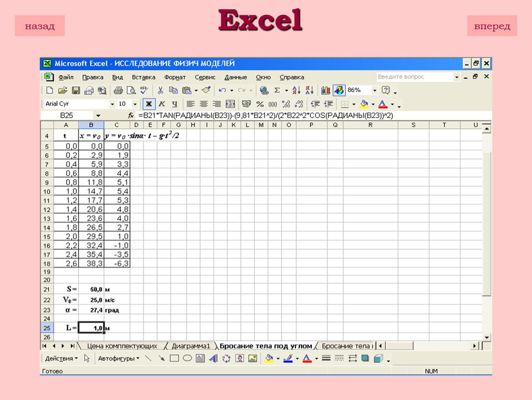Open the Справка menu
This screenshot has width=532, height=400.
(292, 77)
